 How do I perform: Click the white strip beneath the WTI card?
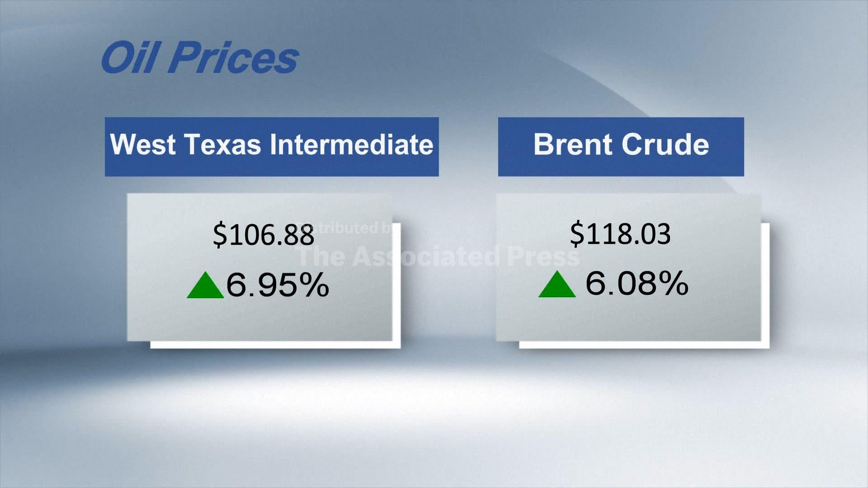pyautogui.click(x=275, y=345)
